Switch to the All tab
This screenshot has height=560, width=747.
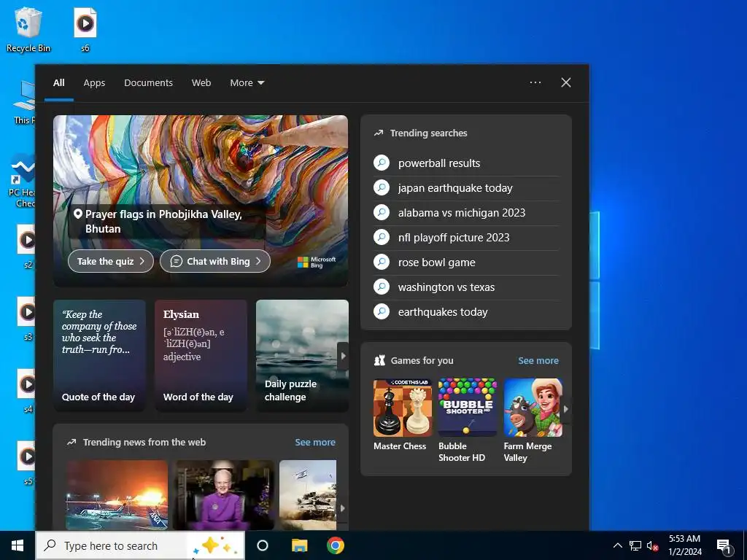[x=59, y=82]
